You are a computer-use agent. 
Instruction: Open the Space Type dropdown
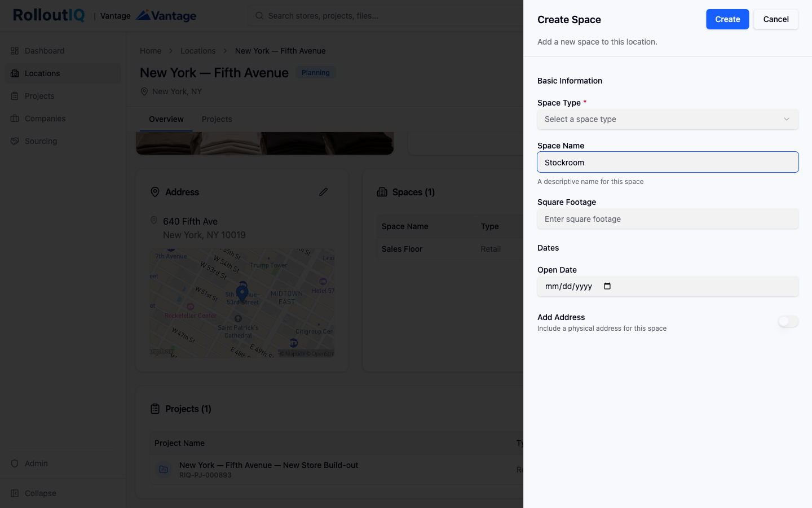point(668,119)
